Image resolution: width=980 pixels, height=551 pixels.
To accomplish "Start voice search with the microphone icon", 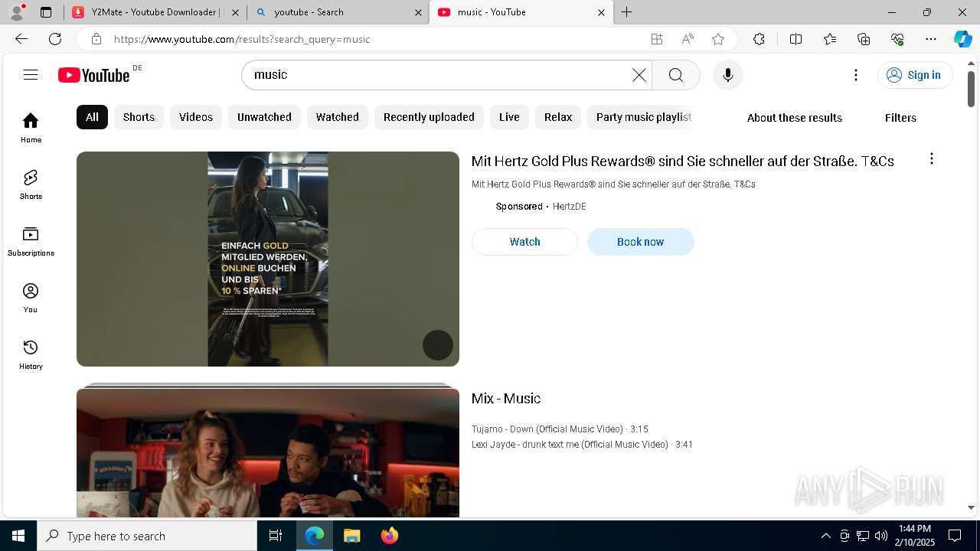I will pos(728,75).
